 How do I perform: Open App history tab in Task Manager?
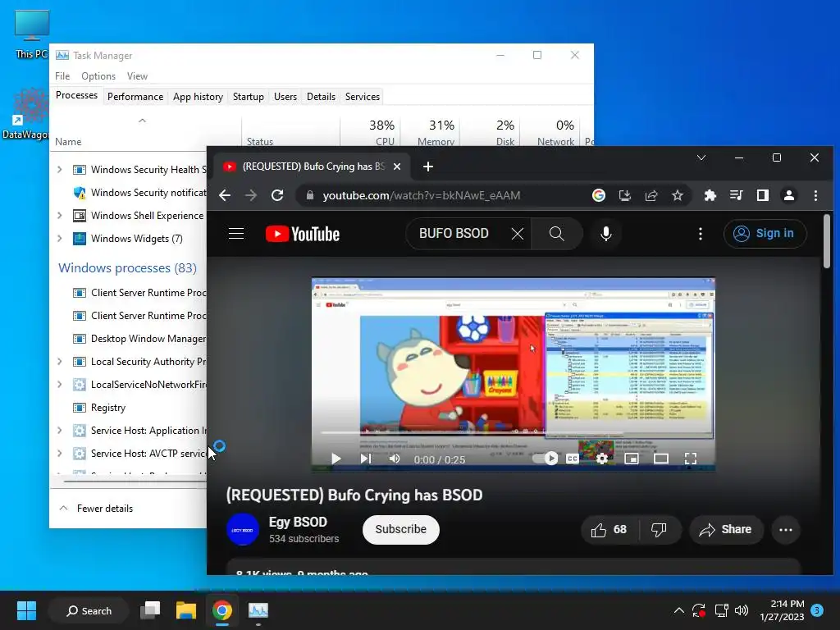[198, 97]
